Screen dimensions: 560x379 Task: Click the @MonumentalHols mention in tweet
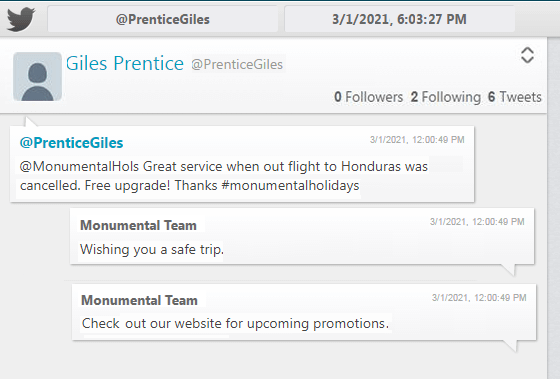tap(79, 166)
